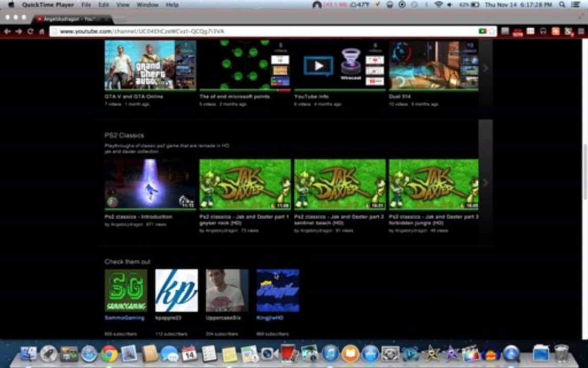Open the Dust 514 playlist thumbnail
Viewport: 588px width, 368px height.
[x=433, y=65]
